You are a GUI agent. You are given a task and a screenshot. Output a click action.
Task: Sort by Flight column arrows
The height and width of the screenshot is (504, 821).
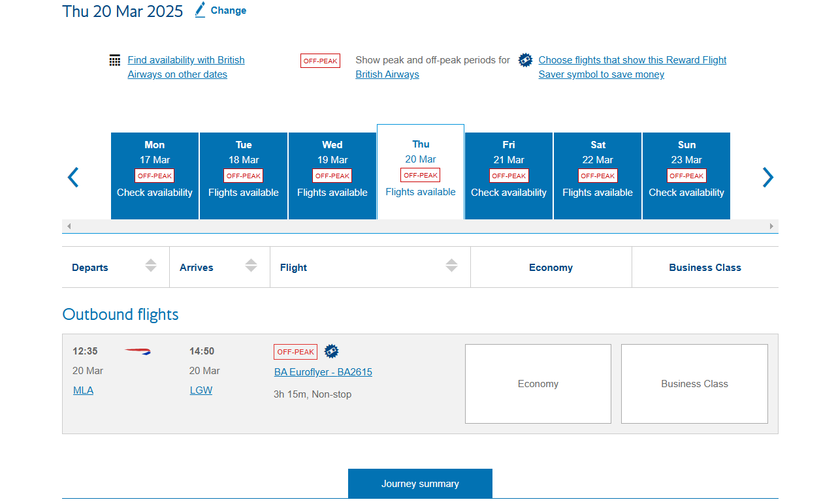click(x=451, y=266)
